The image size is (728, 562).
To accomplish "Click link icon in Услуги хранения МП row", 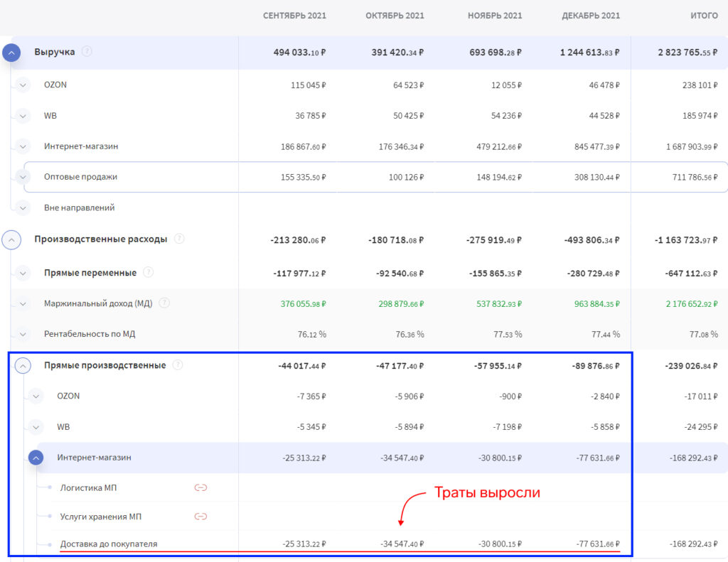I will point(200,517).
